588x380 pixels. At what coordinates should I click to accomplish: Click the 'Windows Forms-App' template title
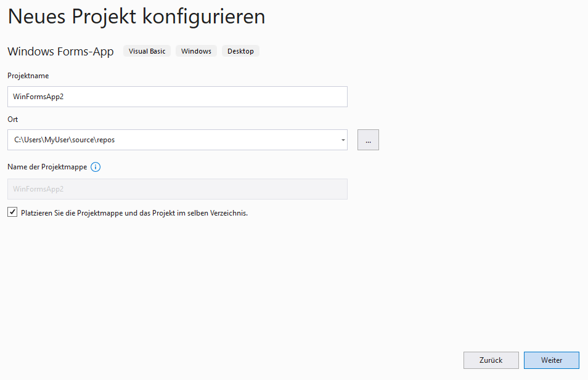60,51
